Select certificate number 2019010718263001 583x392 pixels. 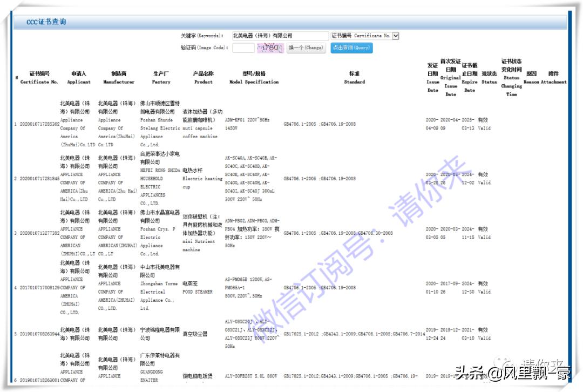[39, 380]
